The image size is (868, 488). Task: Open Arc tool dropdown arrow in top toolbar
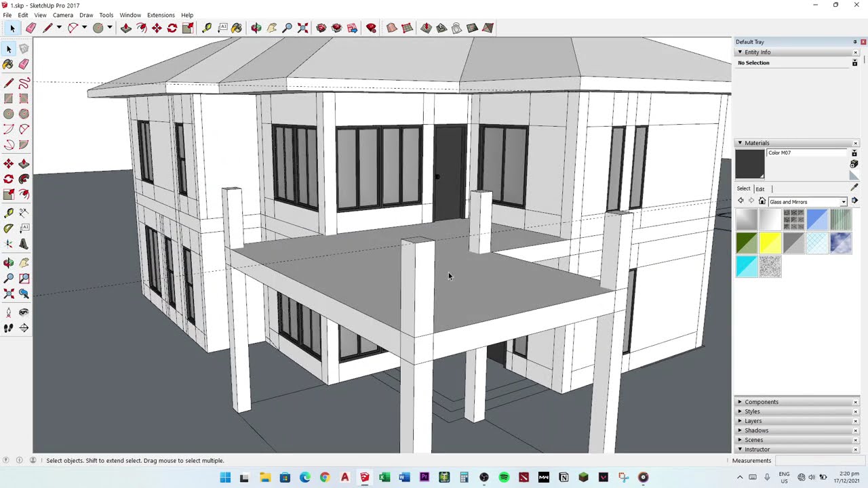tap(84, 28)
